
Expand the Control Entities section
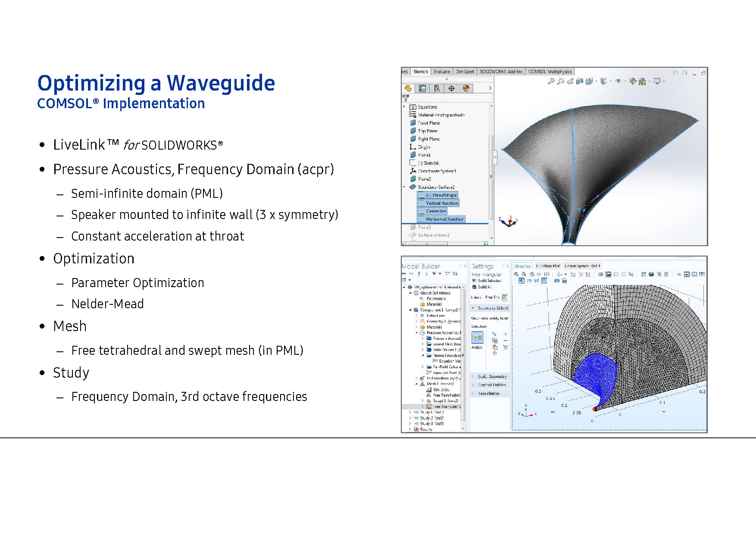pyautogui.click(x=473, y=385)
